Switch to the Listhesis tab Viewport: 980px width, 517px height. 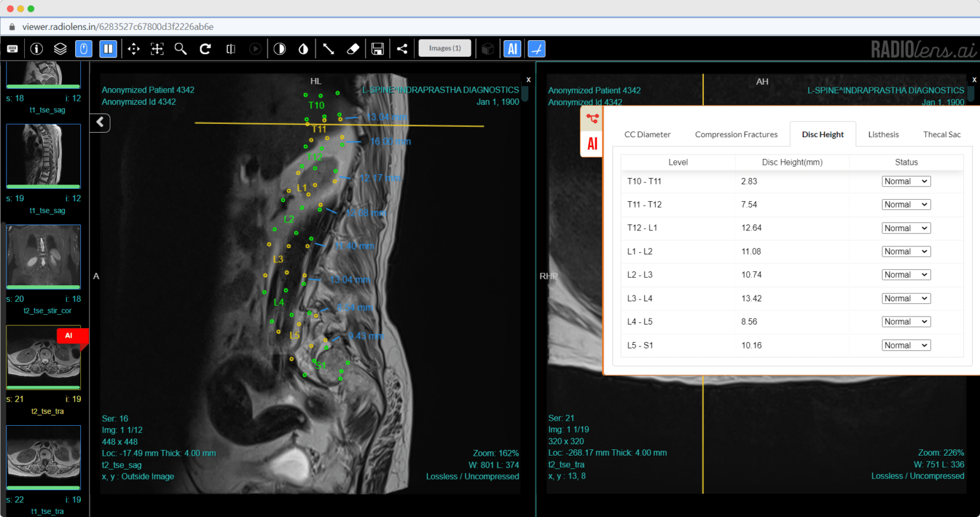coord(883,134)
